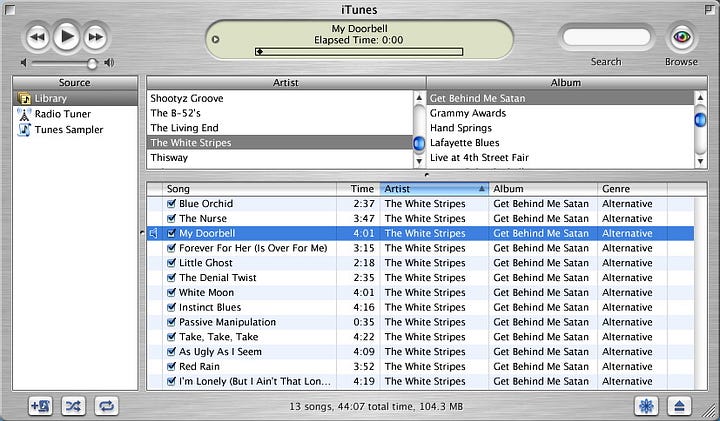Uncheck the Blue Orchid checkbox
Image resolution: width=720 pixels, height=421 pixels.
[171, 203]
